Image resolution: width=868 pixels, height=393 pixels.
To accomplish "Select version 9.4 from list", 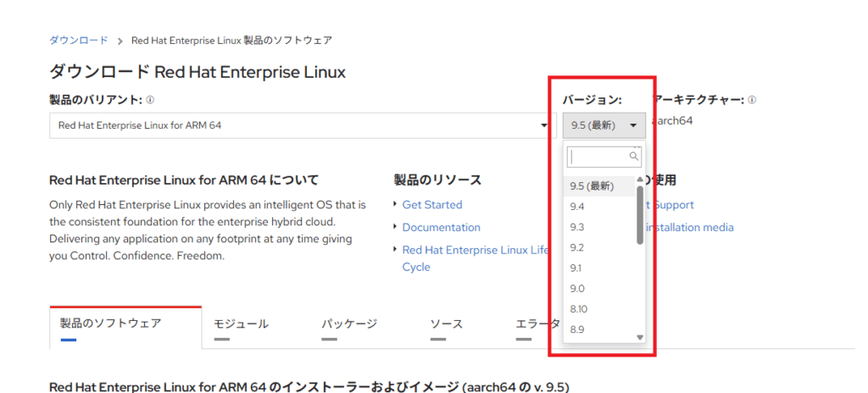I will [x=578, y=207].
